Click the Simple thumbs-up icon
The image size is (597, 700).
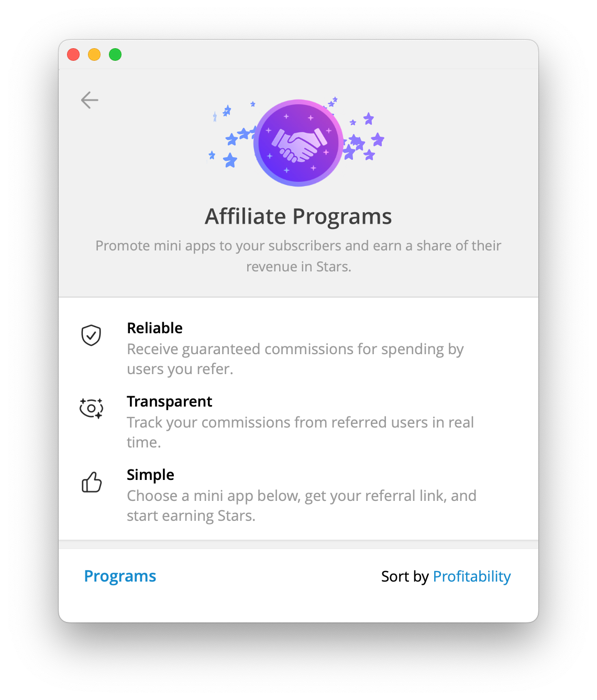[x=92, y=482]
